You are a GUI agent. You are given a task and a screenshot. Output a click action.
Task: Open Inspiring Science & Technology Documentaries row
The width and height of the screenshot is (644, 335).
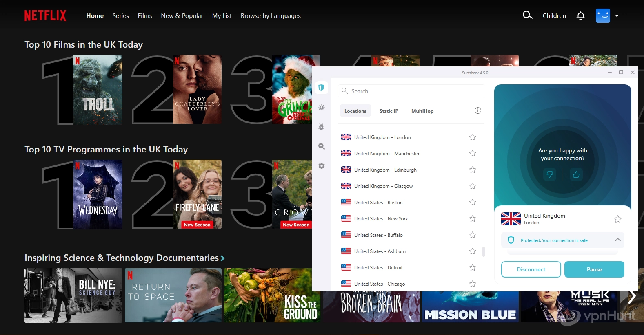(124, 258)
